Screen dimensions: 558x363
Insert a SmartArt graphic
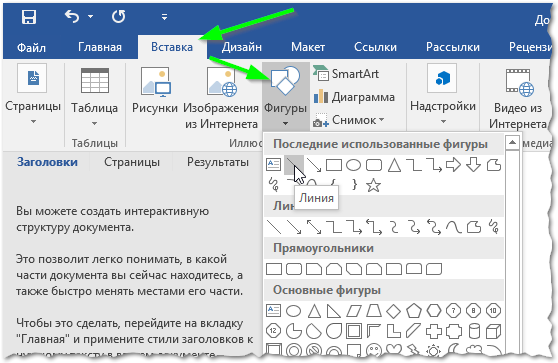[346, 74]
